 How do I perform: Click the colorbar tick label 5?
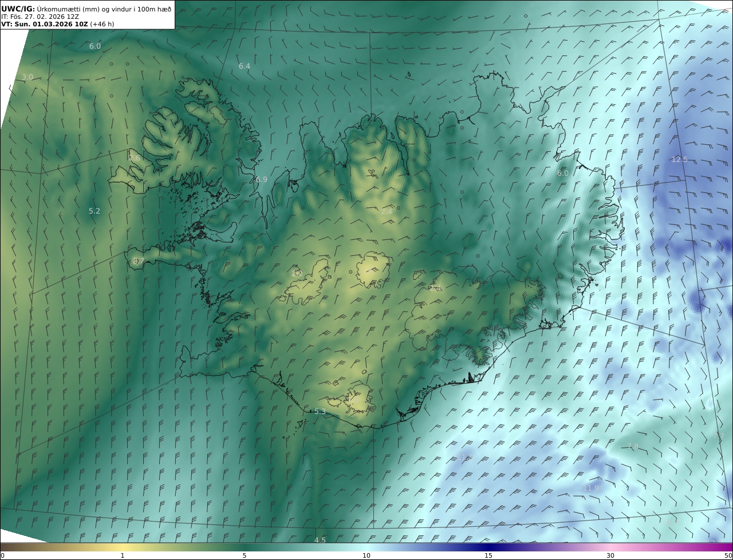(245, 555)
